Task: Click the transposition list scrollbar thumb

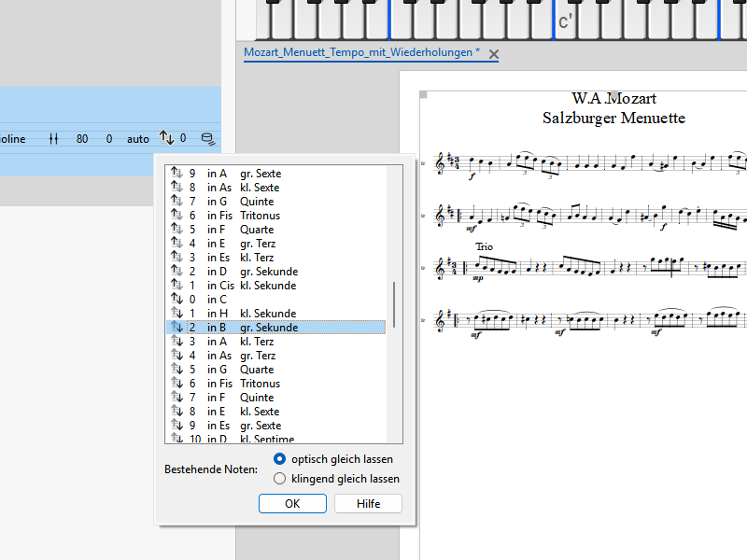Action: pyautogui.click(x=394, y=304)
